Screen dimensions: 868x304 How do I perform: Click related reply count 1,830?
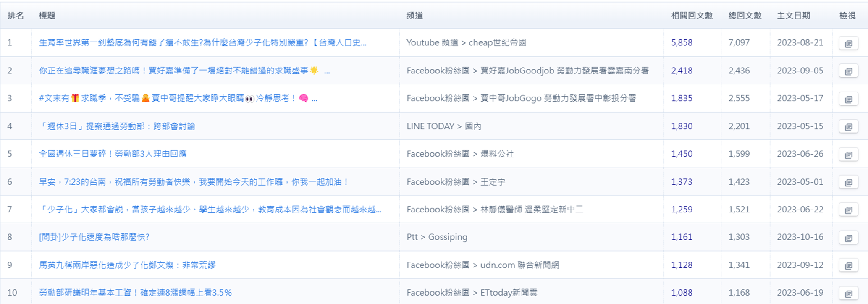coord(682,126)
